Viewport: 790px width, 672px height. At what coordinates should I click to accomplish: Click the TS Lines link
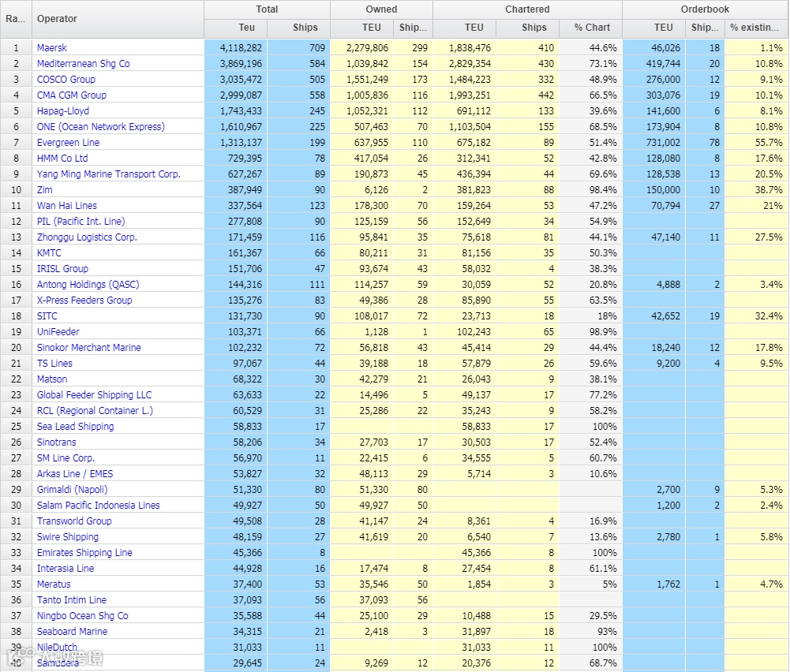(x=54, y=363)
